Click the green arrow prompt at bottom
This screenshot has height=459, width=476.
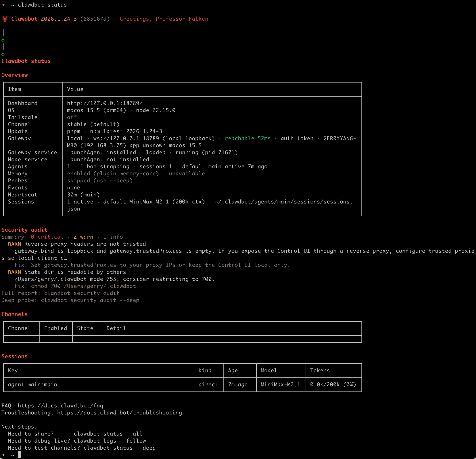click(x=3, y=455)
